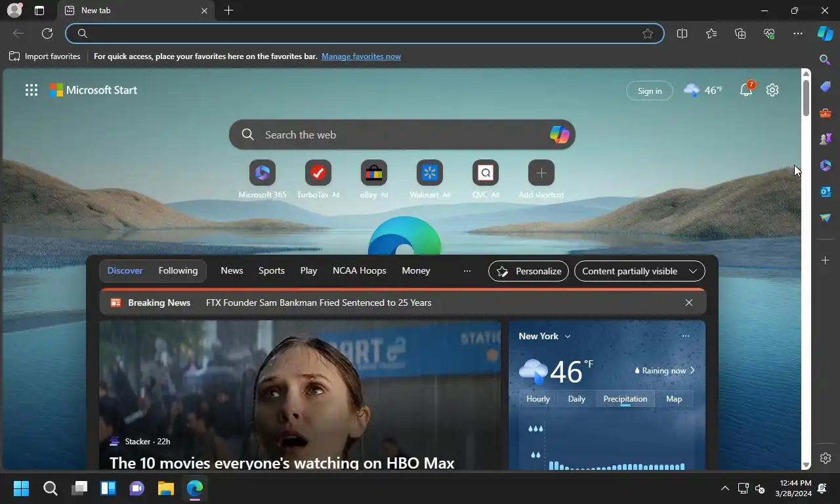This screenshot has height=504, width=840.
Task: Open the header weather showing 46°F
Action: [x=703, y=90]
